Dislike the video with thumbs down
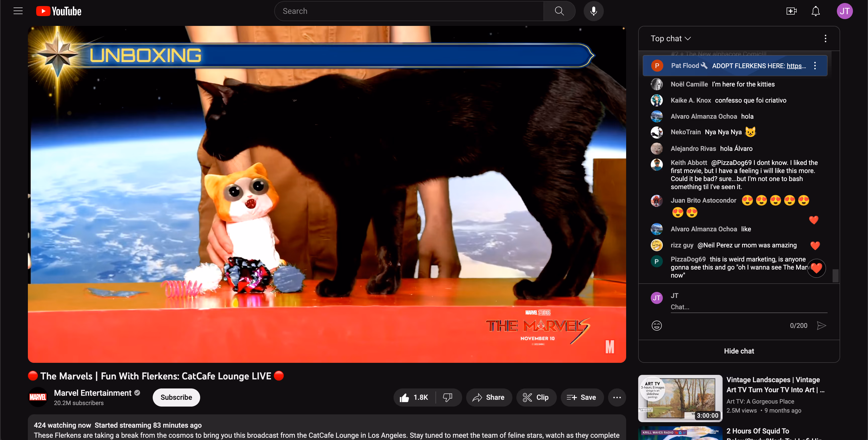The image size is (868, 440). click(448, 398)
